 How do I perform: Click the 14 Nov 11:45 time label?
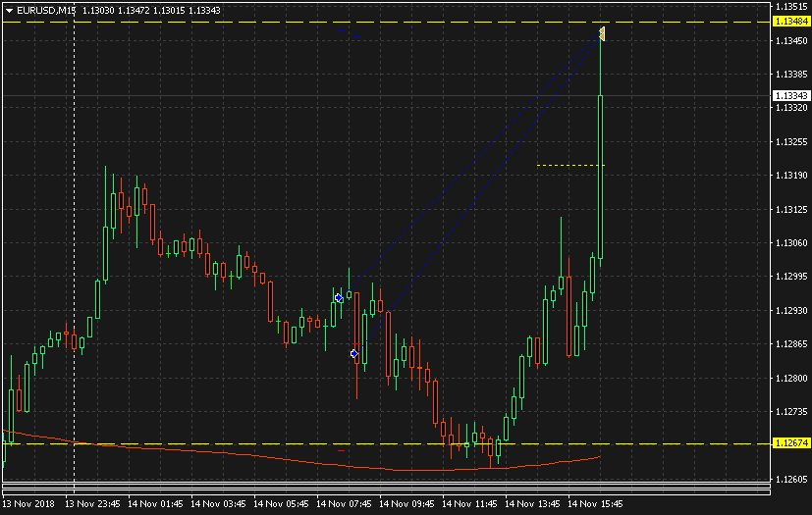[469, 503]
